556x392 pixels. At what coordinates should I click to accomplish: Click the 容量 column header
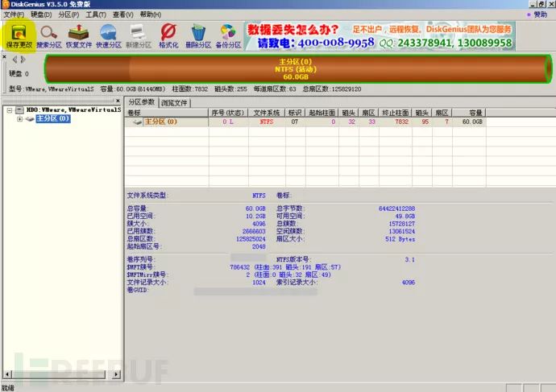[469, 113]
